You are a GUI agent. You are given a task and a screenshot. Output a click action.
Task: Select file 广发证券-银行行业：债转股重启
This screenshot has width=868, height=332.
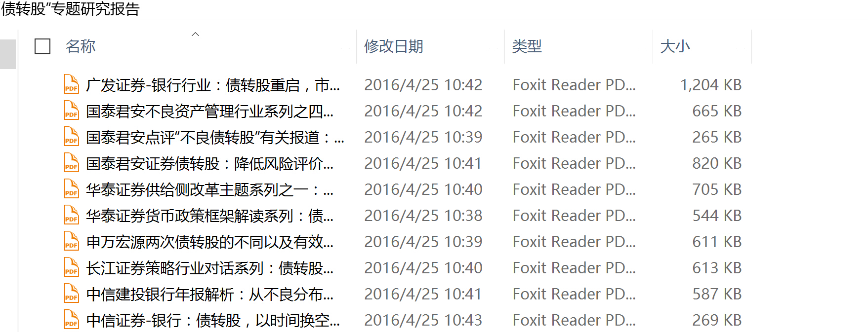pyautogui.click(x=213, y=85)
